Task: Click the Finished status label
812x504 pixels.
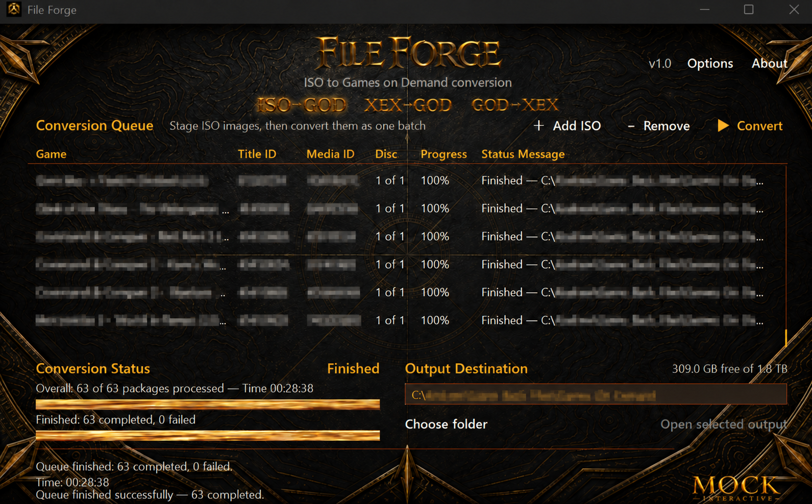Action: coord(353,368)
